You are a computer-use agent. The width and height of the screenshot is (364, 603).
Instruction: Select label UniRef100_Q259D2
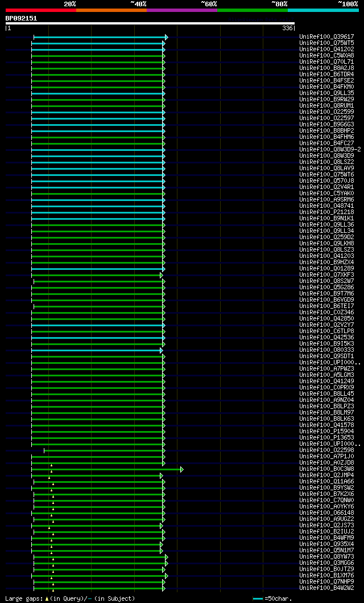click(x=326, y=237)
